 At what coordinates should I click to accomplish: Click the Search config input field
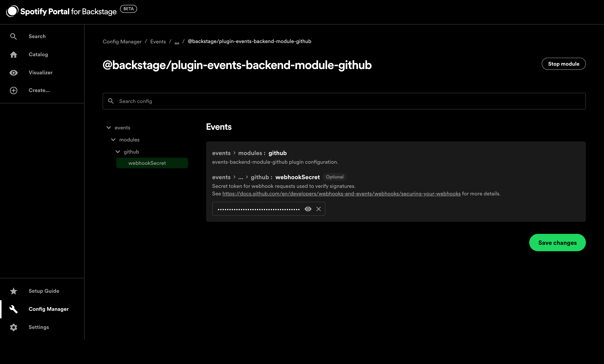pos(344,101)
